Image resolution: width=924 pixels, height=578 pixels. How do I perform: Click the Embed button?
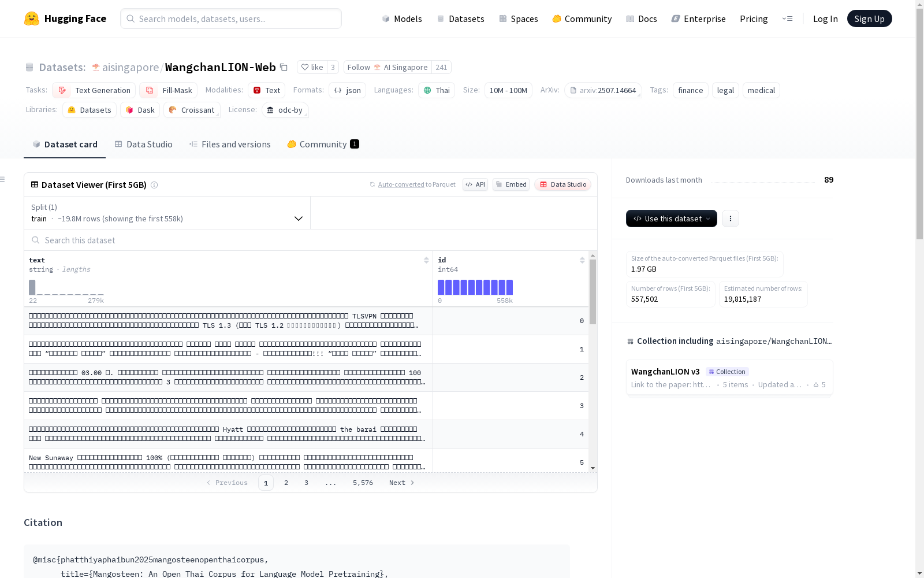point(511,184)
